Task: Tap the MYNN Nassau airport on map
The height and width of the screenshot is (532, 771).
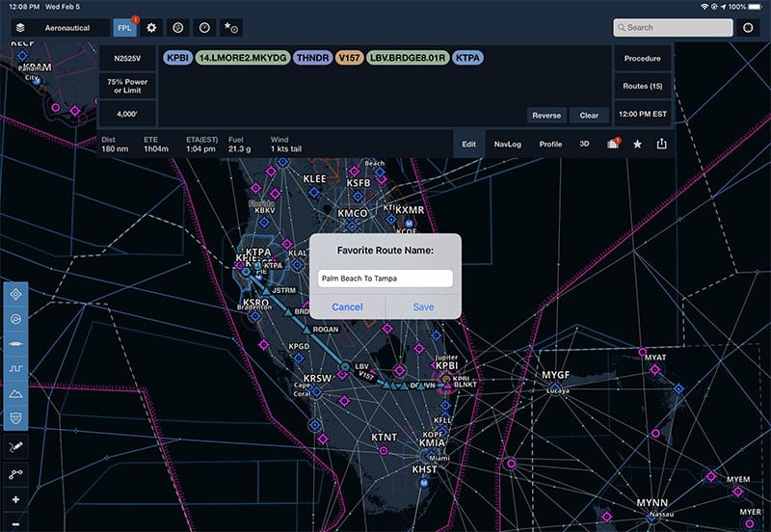Action: pos(652,516)
